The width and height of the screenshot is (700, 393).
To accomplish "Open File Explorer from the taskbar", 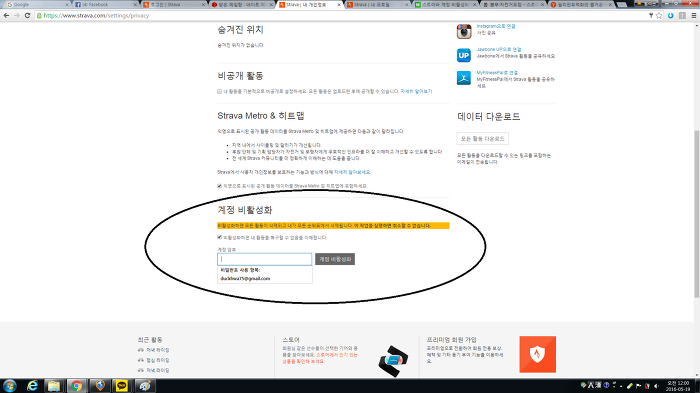I will [54, 386].
